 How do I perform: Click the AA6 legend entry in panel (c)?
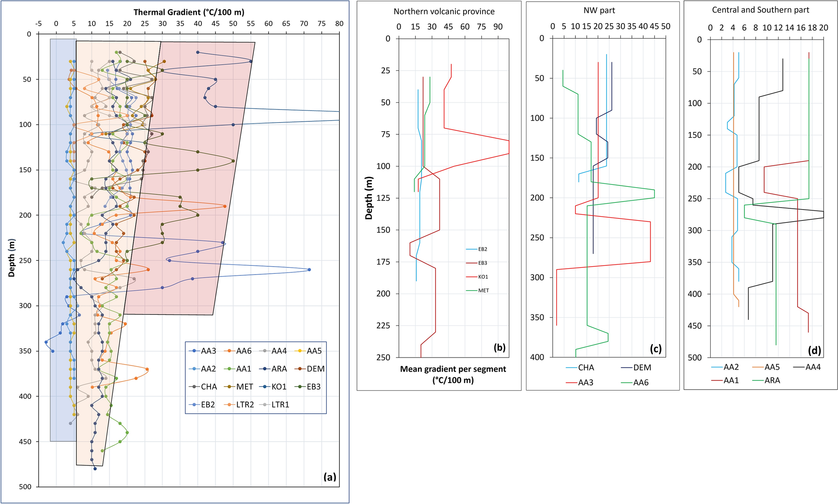[635, 383]
